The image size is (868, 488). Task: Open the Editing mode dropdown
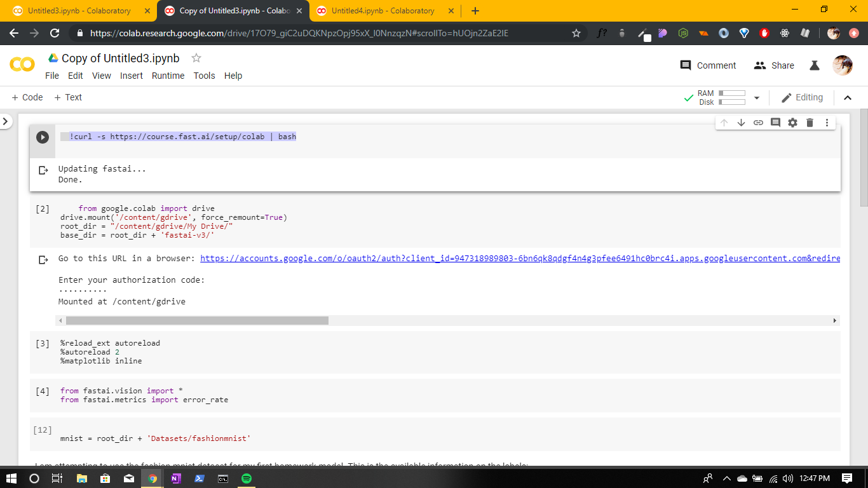coord(802,98)
